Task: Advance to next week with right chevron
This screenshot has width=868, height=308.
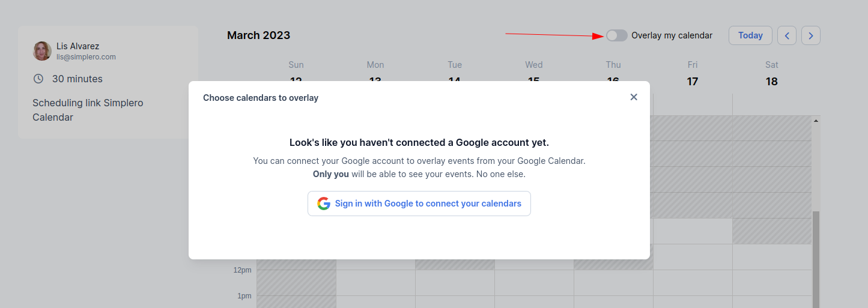Action: (x=811, y=35)
